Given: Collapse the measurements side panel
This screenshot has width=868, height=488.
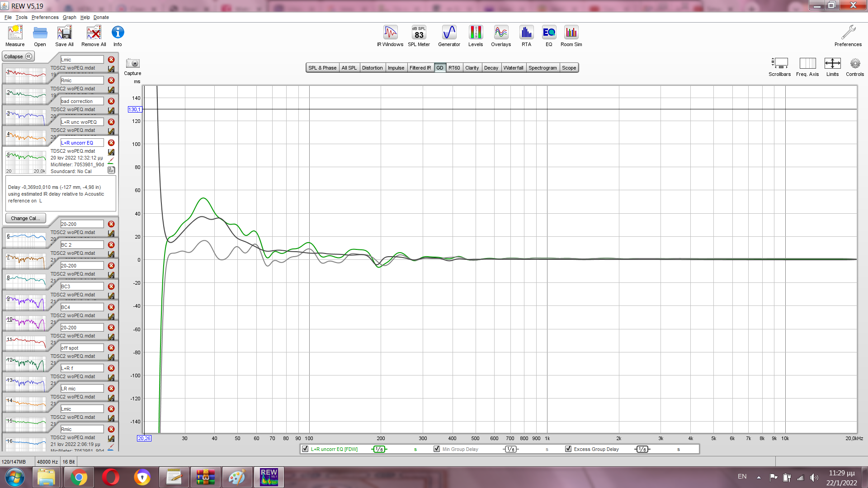Looking at the screenshot, I should [x=18, y=56].
